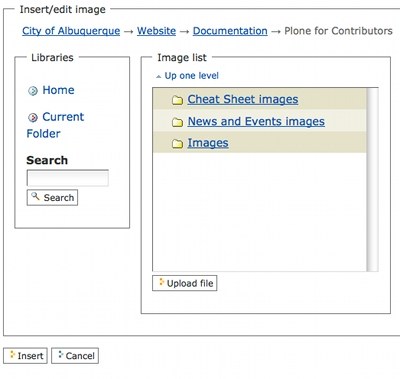
Task: Click the Insert button
Action: click(x=25, y=356)
